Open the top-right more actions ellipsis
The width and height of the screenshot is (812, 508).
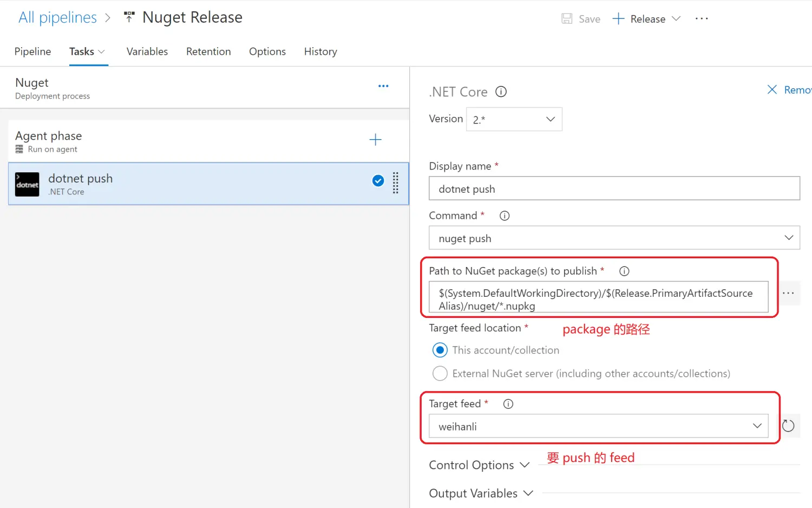(x=702, y=19)
